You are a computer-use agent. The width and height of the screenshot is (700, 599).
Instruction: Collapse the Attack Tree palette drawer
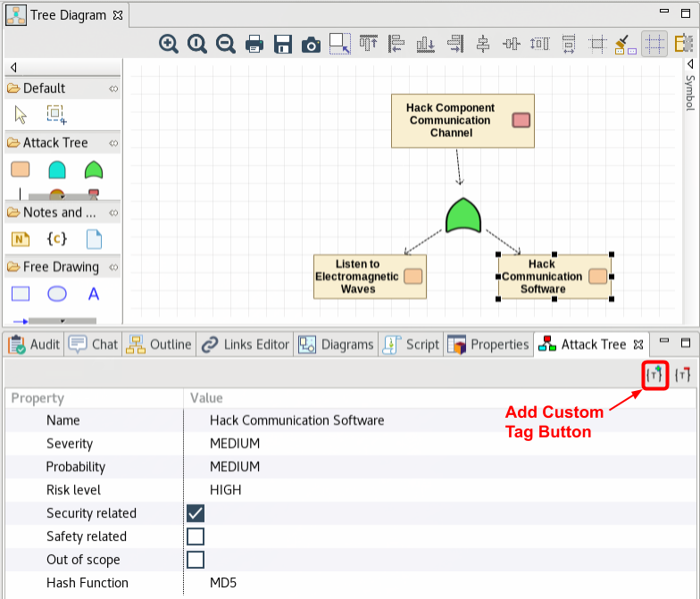coord(55,143)
